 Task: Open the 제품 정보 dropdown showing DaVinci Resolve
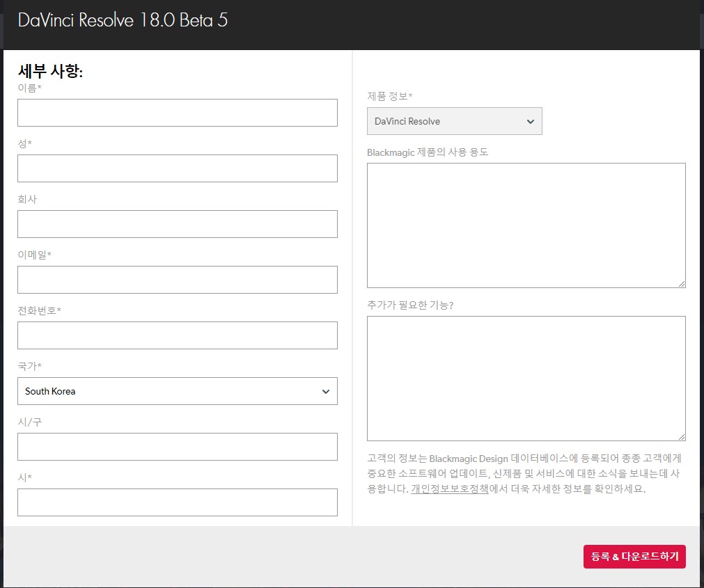(x=455, y=121)
